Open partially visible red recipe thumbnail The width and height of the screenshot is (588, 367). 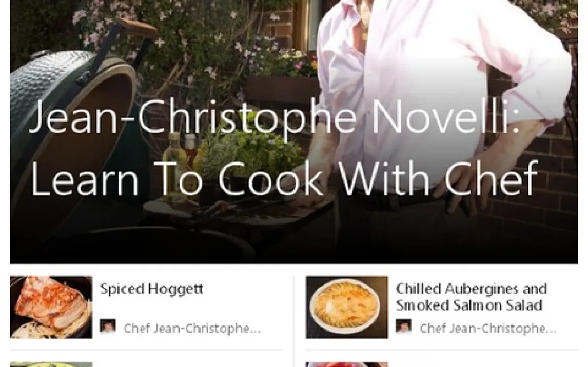[347, 364]
